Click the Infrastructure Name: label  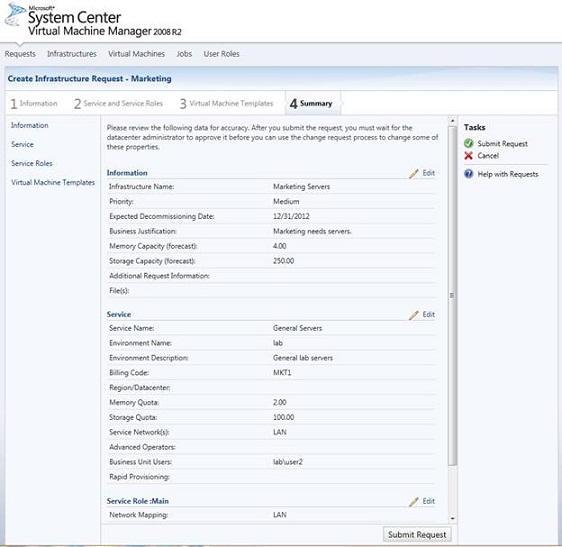tap(142, 186)
